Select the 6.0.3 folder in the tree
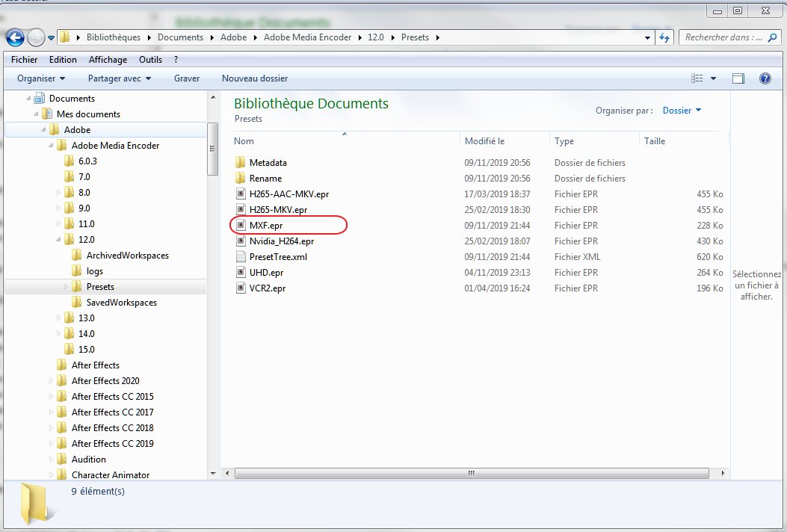 coord(88,161)
